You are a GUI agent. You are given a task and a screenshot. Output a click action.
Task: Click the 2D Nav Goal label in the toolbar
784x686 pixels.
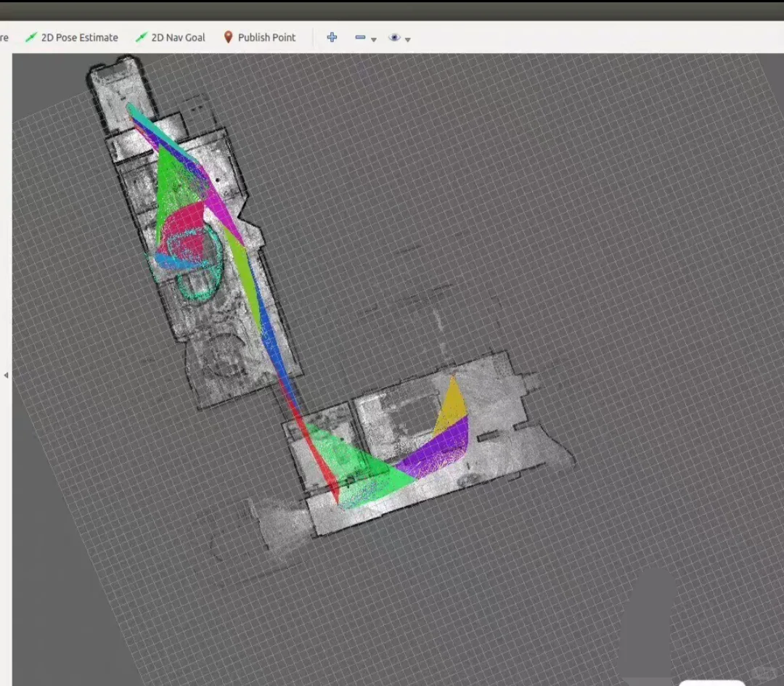point(178,37)
